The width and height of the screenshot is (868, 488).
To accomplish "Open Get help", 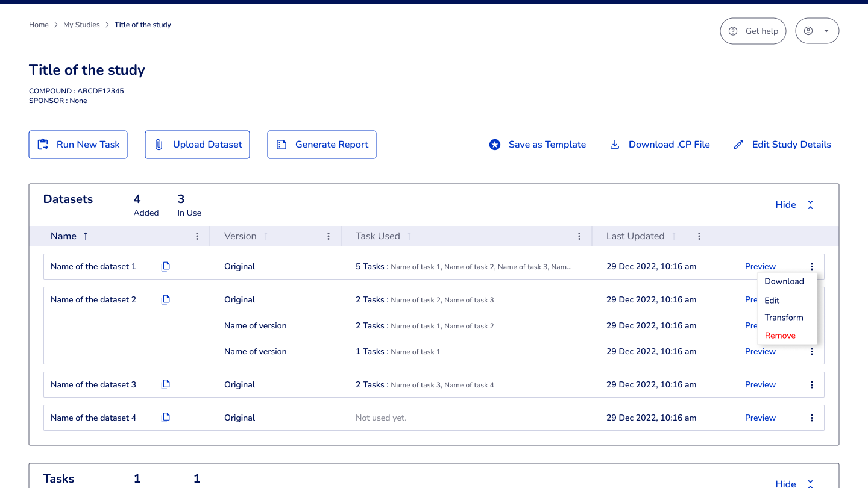I will coord(753,31).
